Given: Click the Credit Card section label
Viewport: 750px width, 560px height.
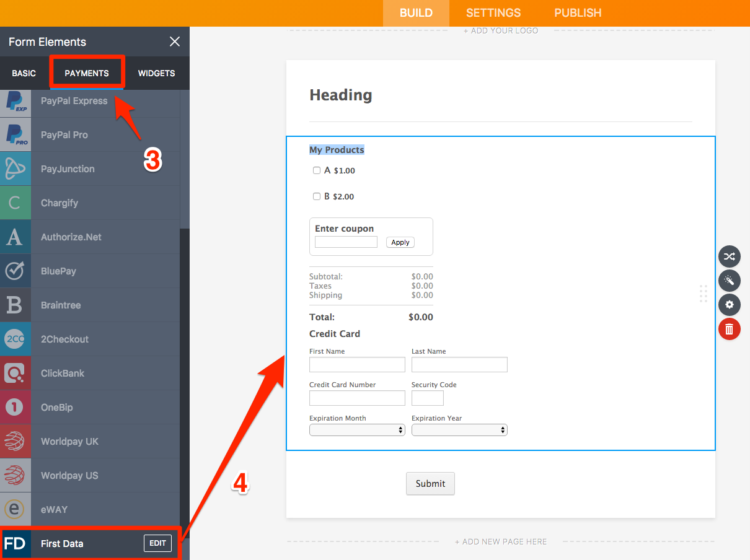Looking at the screenshot, I should pyautogui.click(x=335, y=333).
